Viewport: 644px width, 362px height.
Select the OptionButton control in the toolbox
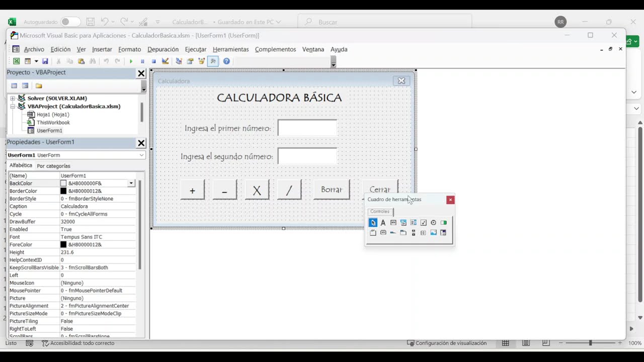coord(433,223)
